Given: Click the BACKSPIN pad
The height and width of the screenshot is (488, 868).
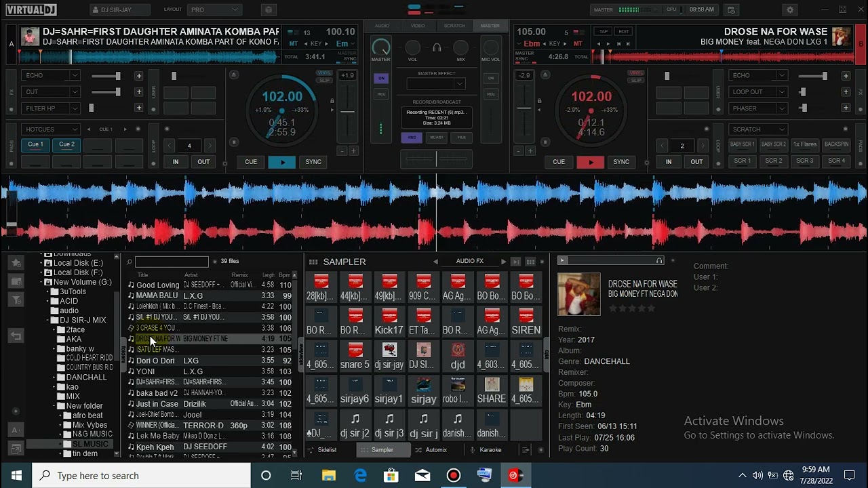Looking at the screenshot, I should click(x=837, y=144).
